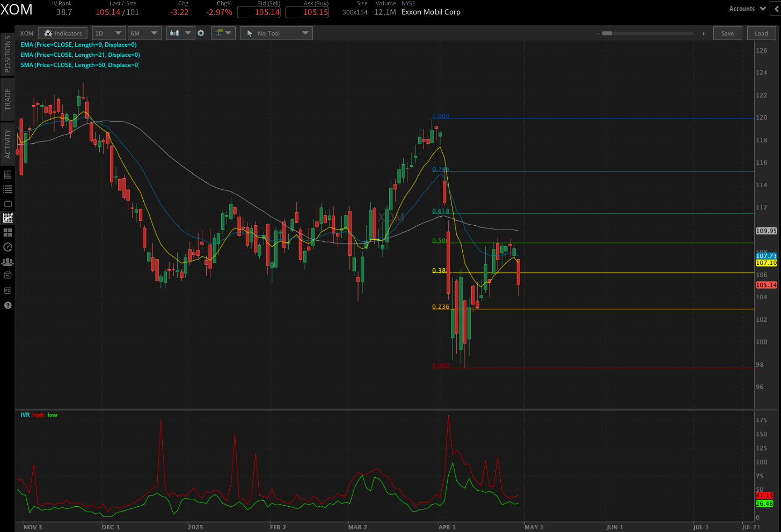Screen dimensions: 781x532
Task: Click the FEB 2 date label on time axis
Action: click(278, 527)
